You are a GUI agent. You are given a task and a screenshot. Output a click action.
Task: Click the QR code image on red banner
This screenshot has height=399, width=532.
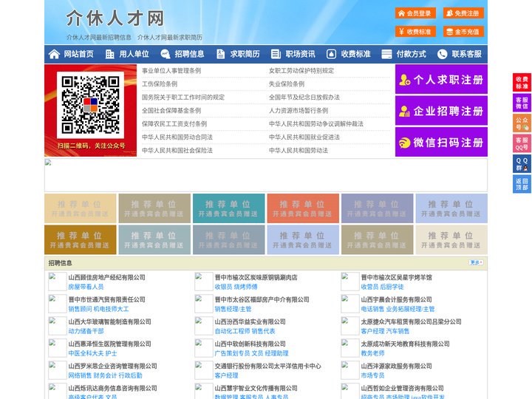click(90, 105)
